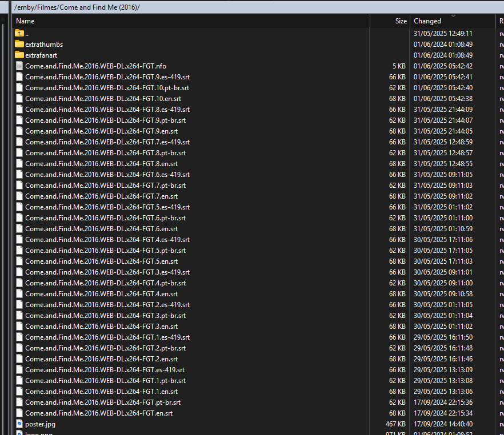Click file icon of FGT.7.es-419.srt

tap(19, 142)
